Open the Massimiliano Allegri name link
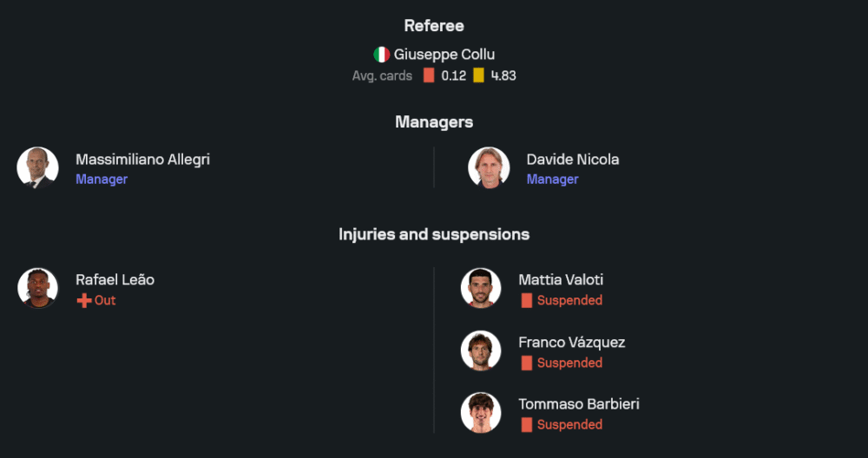The image size is (868, 458). (x=142, y=160)
